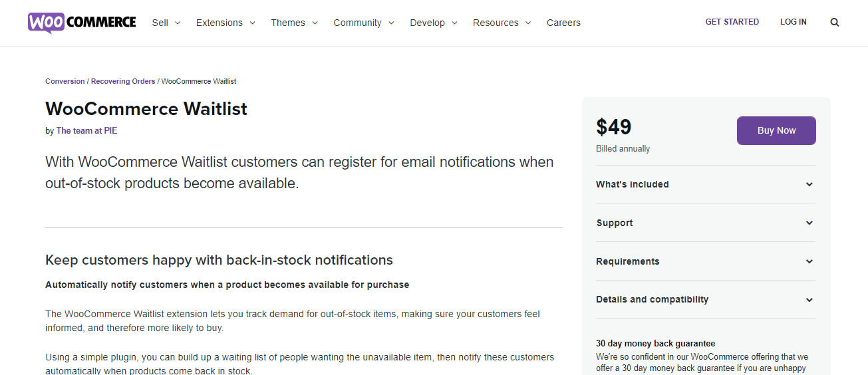The width and height of the screenshot is (868, 375).
Task: Open the search magnifier icon
Action: point(835,23)
